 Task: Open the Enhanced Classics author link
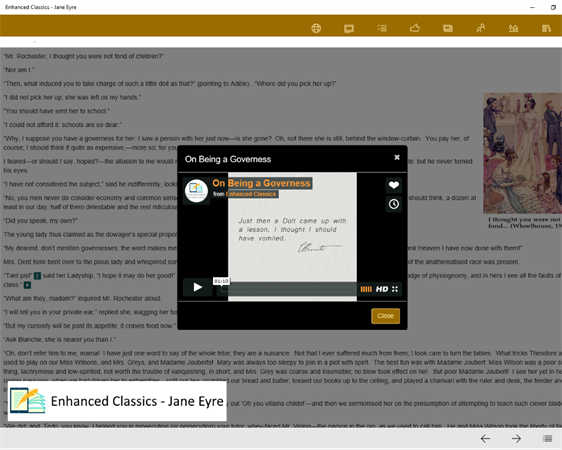coord(251,194)
